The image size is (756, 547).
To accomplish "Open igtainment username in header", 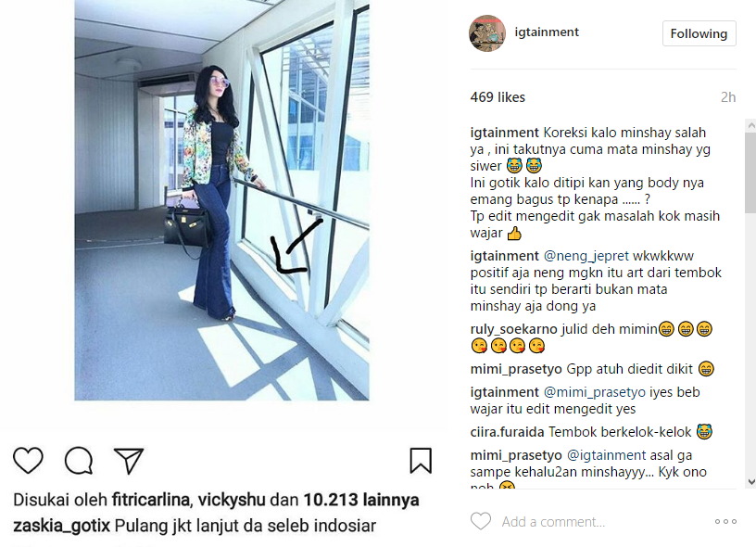I will point(547,32).
